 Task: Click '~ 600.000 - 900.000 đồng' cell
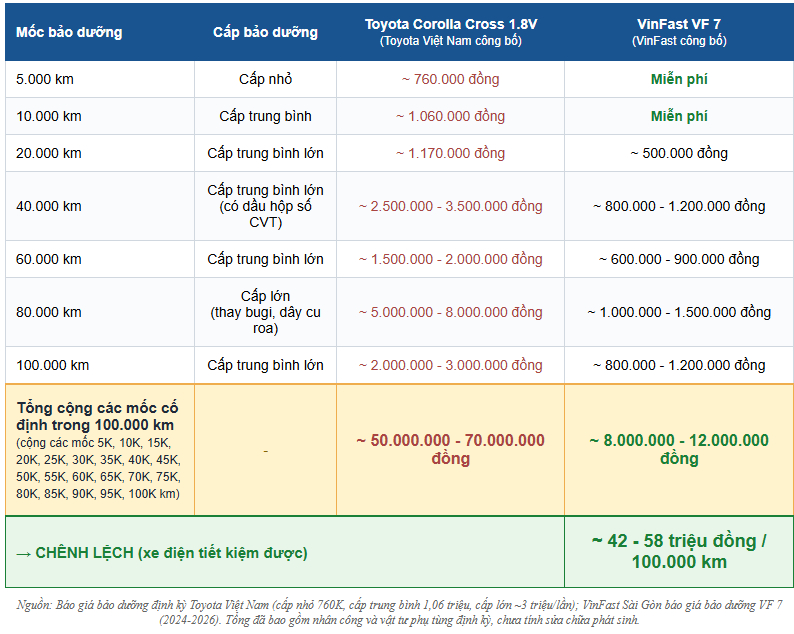679,259
